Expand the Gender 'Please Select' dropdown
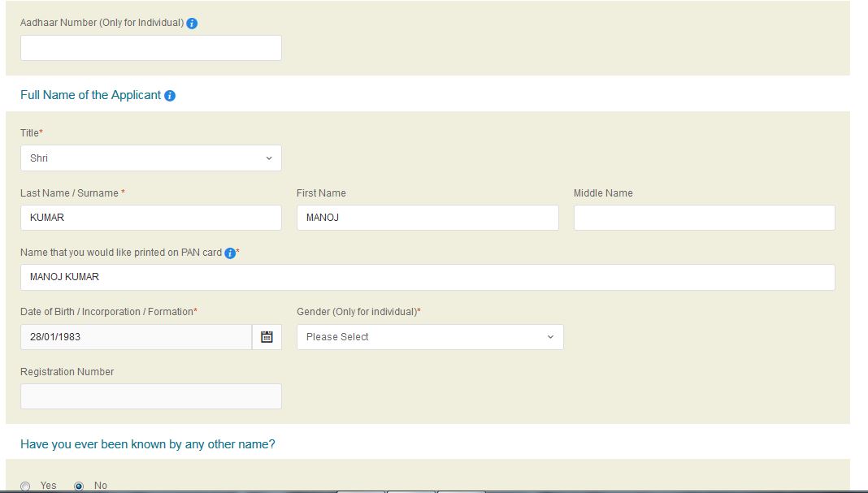 click(430, 337)
